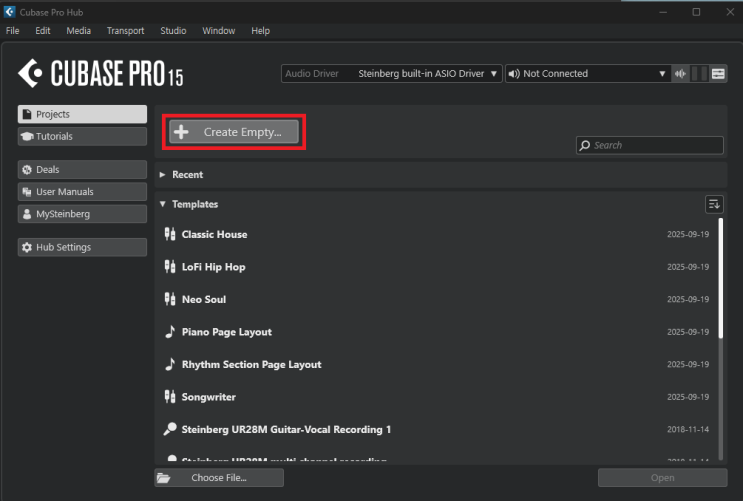Click the audio test tone waveform icon
This screenshot has height=501, width=743.
[680, 73]
